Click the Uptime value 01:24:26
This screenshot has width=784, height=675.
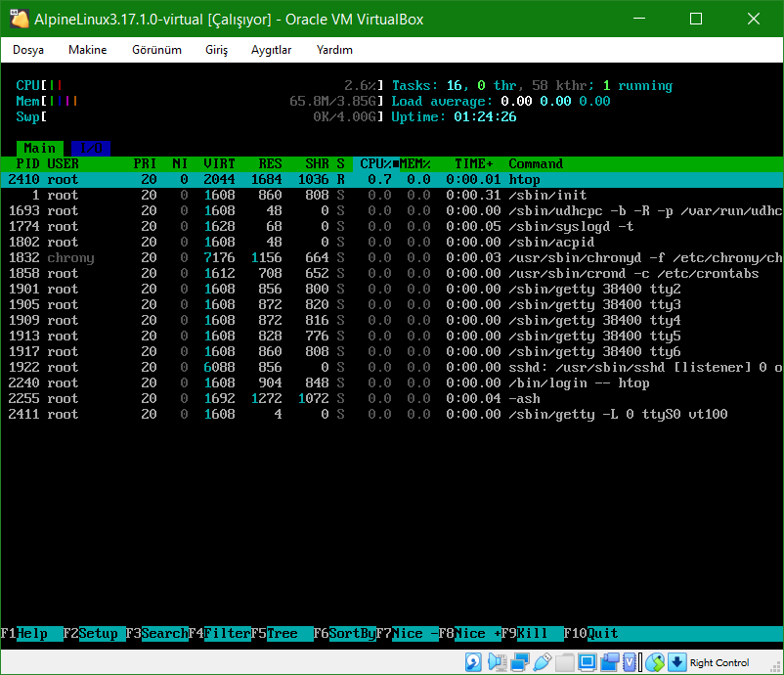pos(485,116)
